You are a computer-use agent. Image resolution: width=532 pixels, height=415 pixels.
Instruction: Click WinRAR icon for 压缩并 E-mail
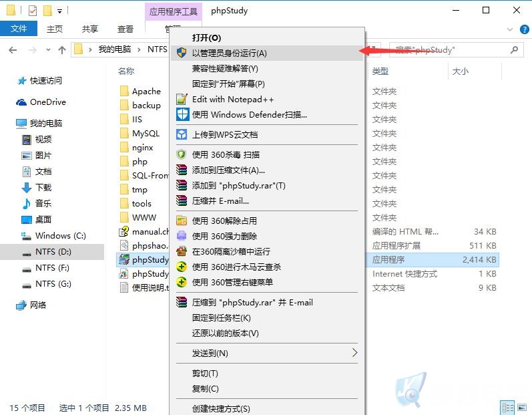[182, 200]
